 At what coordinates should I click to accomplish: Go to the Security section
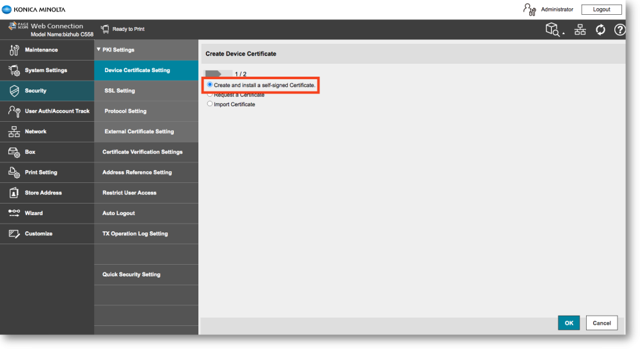click(47, 91)
